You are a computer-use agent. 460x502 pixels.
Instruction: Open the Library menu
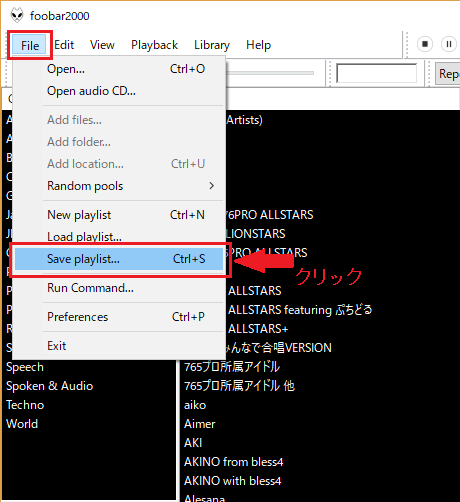(x=212, y=45)
